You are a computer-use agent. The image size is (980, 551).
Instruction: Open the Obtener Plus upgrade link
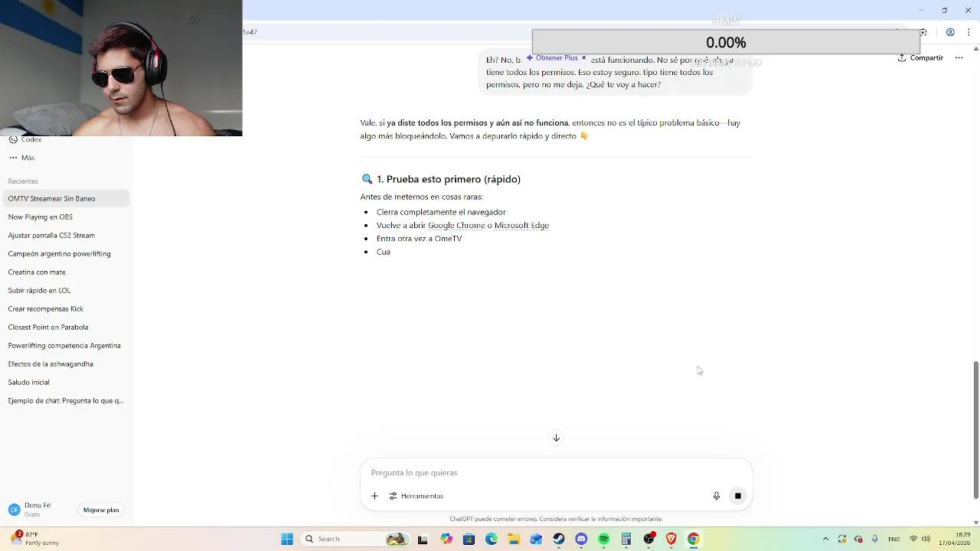552,57
